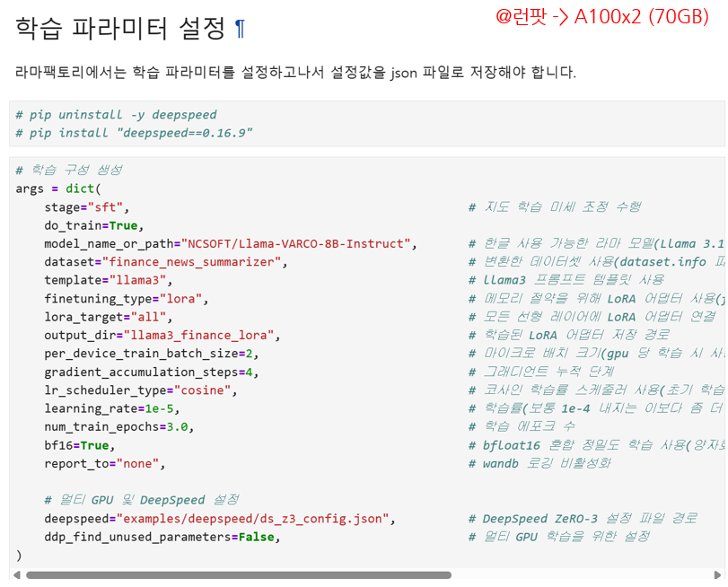Viewport: 728px width, 587px height.
Task: Click the gradient_accumulation_steps=4 line
Action: tap(152, 372)
